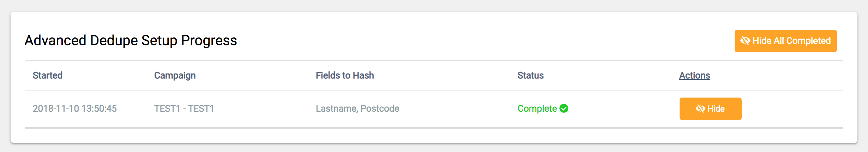Viewport: 868px width, 152px height.
Task: Click the crossed-eye icon in Hide All Completed
Action: click(x=745, y=41)
